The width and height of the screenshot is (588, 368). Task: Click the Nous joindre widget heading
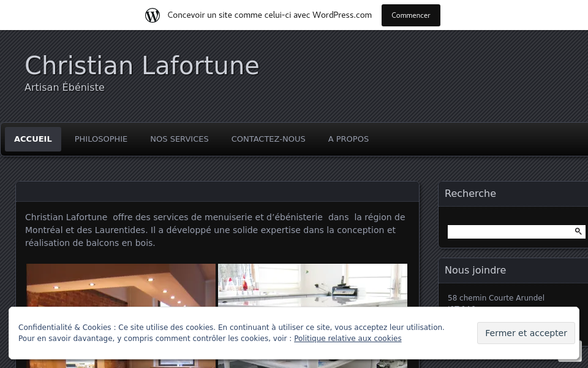(475, 270)
